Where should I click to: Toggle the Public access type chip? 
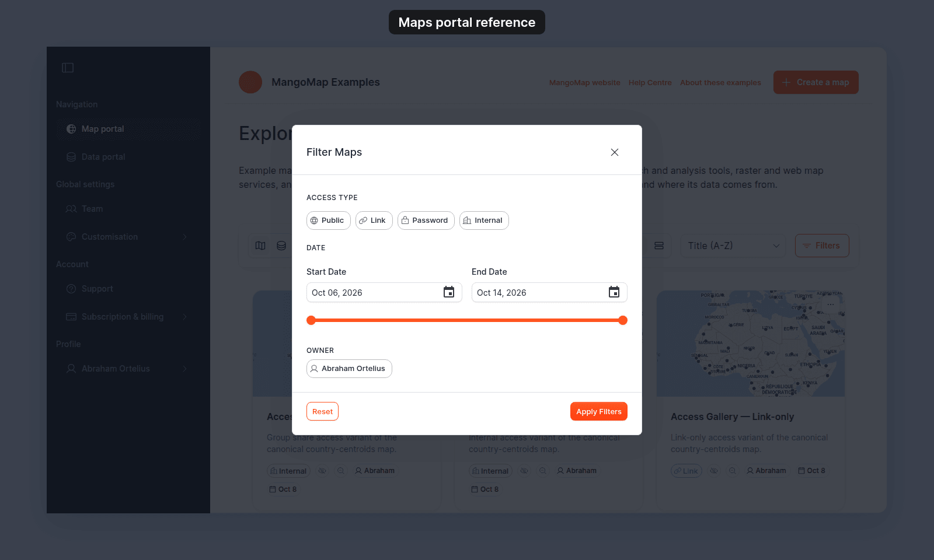[x=328, y=220]
